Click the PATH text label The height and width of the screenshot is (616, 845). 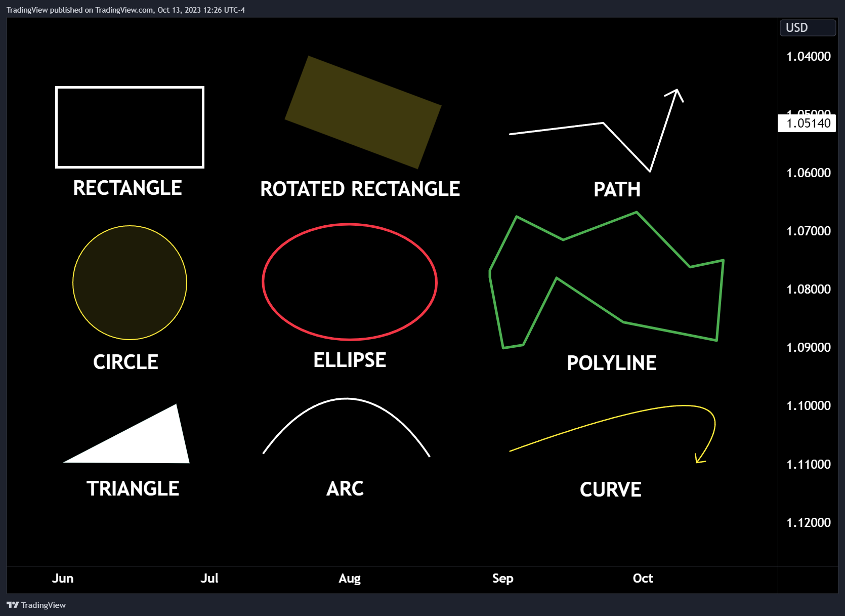(x=617, y=189)
